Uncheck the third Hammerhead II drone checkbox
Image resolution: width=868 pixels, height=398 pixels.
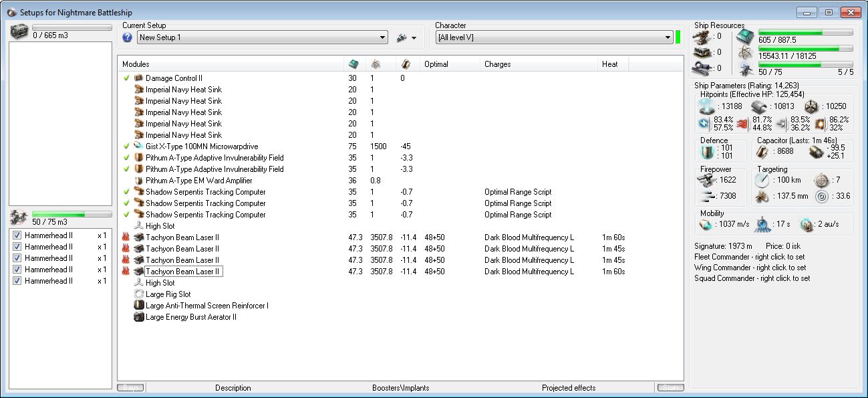[x=17, y=258]
